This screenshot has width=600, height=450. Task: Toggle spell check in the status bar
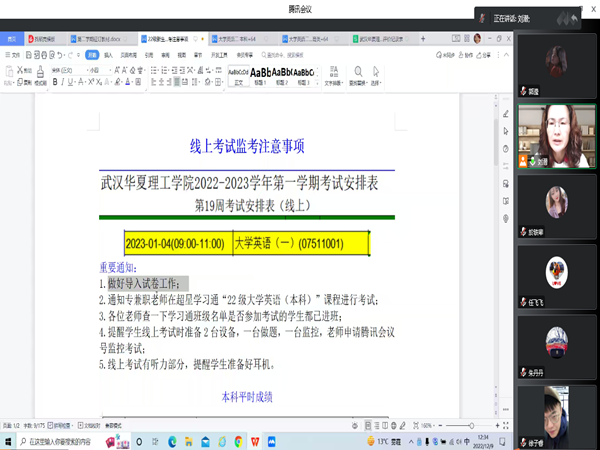tap(59, 426)
